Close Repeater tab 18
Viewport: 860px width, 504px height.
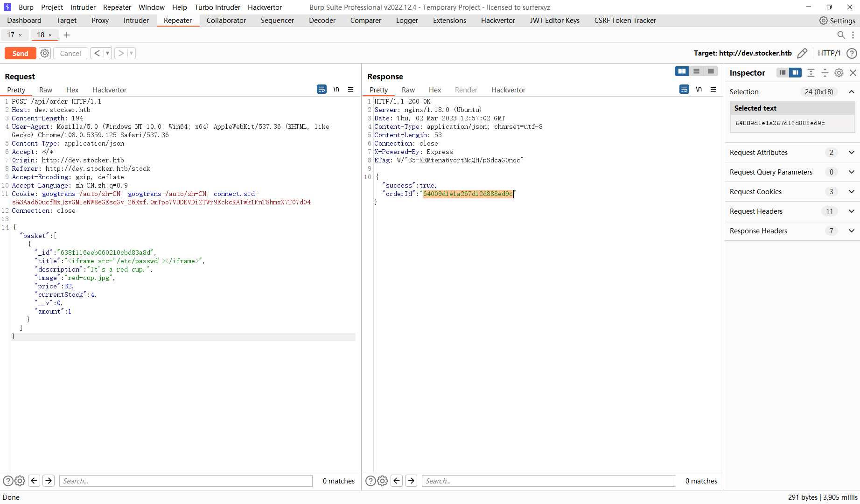click(x=50, y=35)
